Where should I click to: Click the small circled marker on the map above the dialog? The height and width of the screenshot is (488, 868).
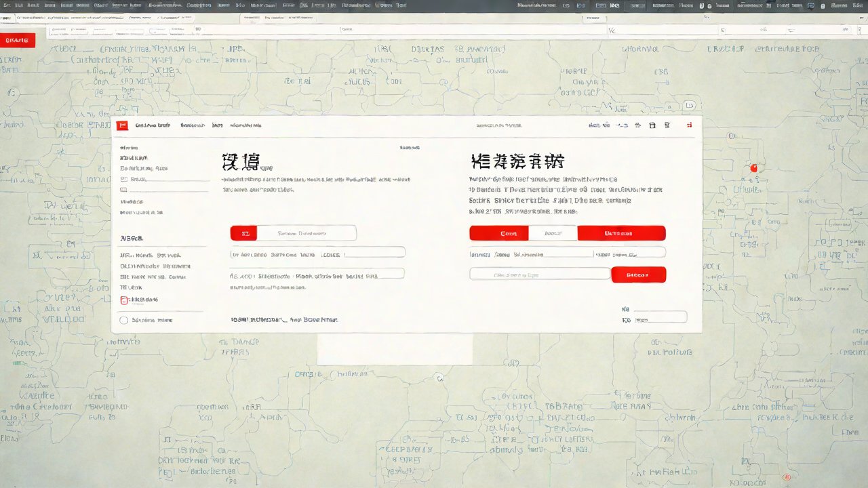point(690,106)
